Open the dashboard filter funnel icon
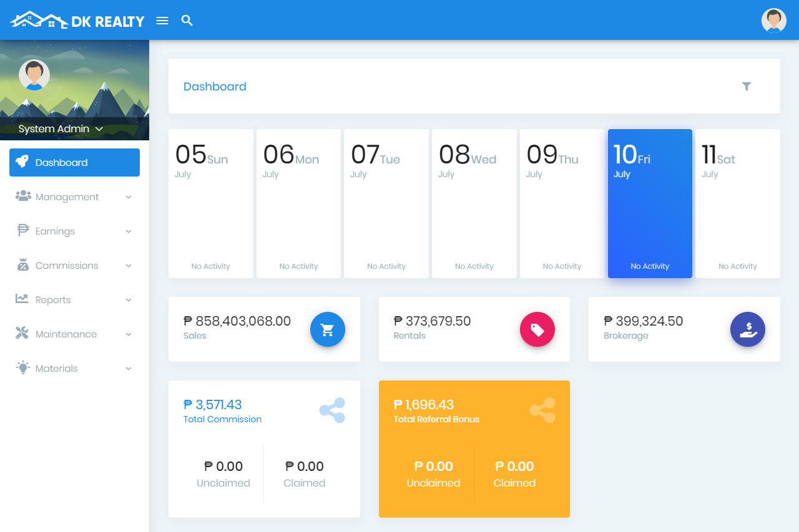 point(747,86)
